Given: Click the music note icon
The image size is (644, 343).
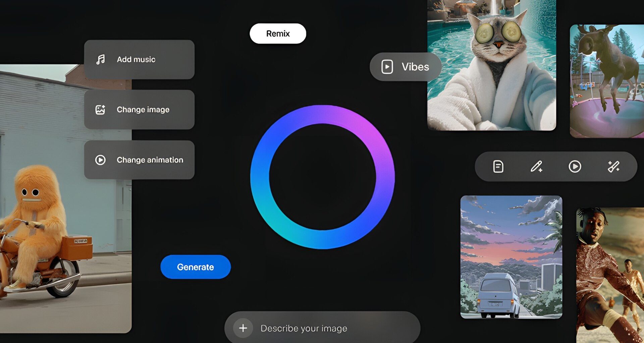Looking at the screenshot, I should pos(100,60).
